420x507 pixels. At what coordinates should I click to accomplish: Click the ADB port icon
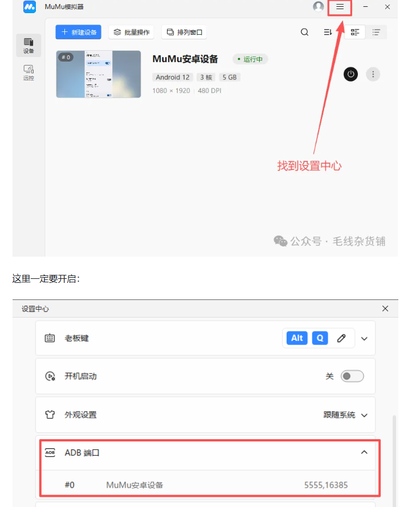(50, 452)
